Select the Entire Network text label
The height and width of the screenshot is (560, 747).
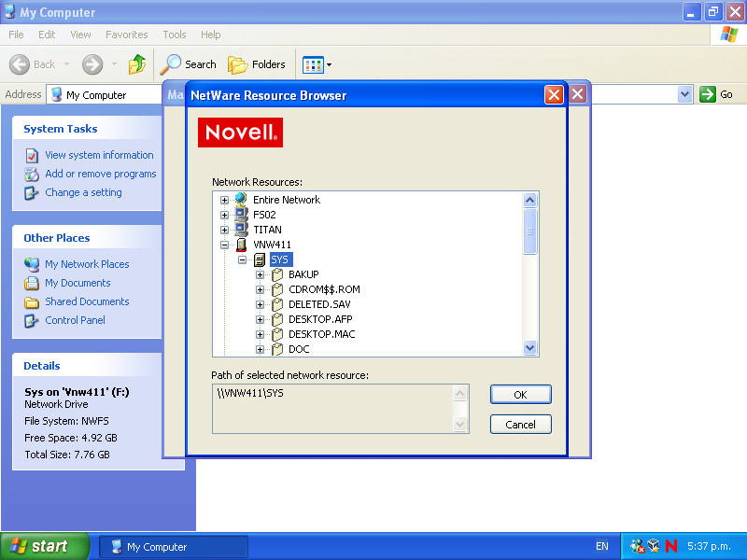287,200
